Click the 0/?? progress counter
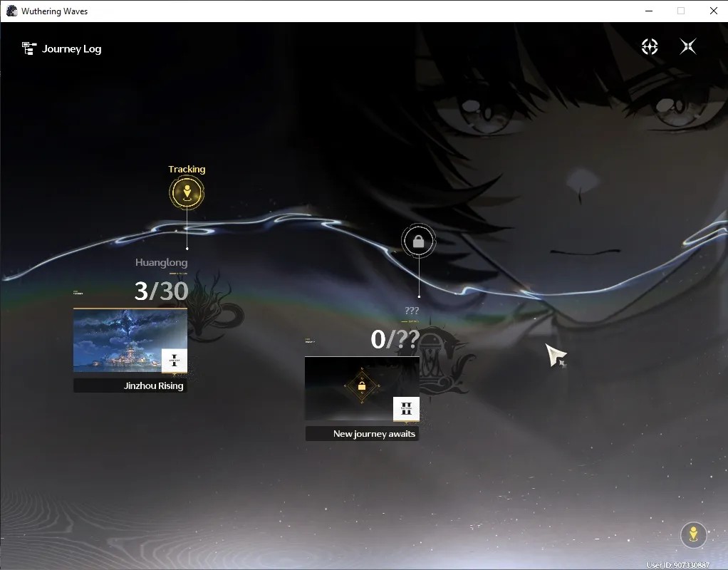Image resolution: width=728 pixels, height=570 pixels. (x=395, y=339)
